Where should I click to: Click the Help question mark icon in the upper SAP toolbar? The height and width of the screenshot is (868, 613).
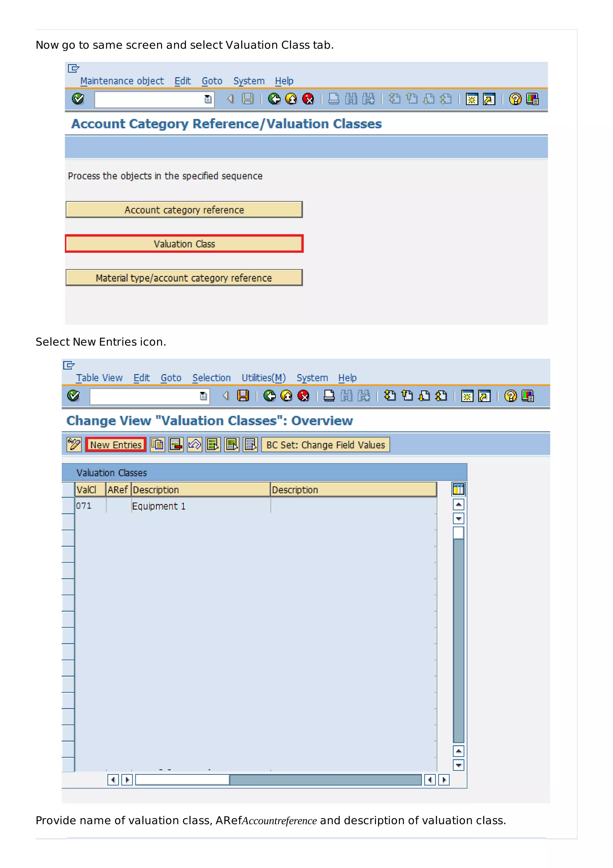tap(515, 99)
